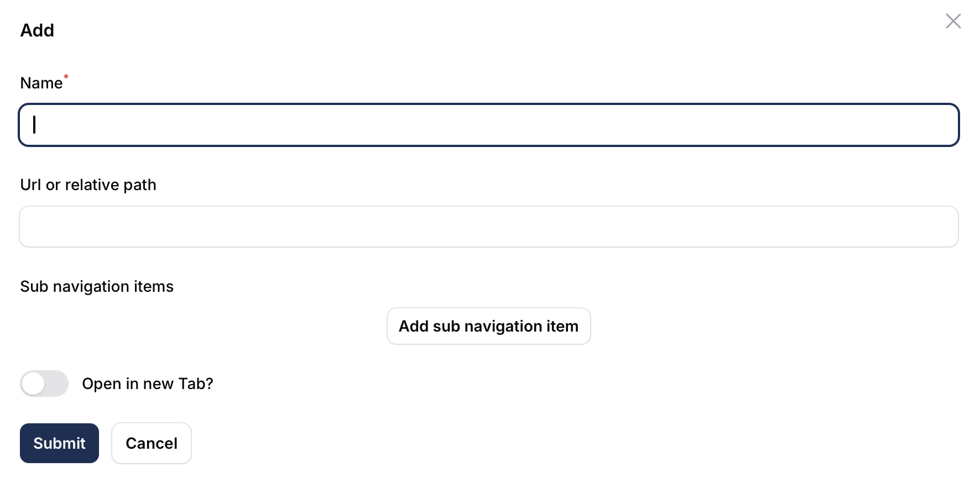Select the empty URL input box
Viewport: 980px width, 483px height.
click(x=489, y=227)
